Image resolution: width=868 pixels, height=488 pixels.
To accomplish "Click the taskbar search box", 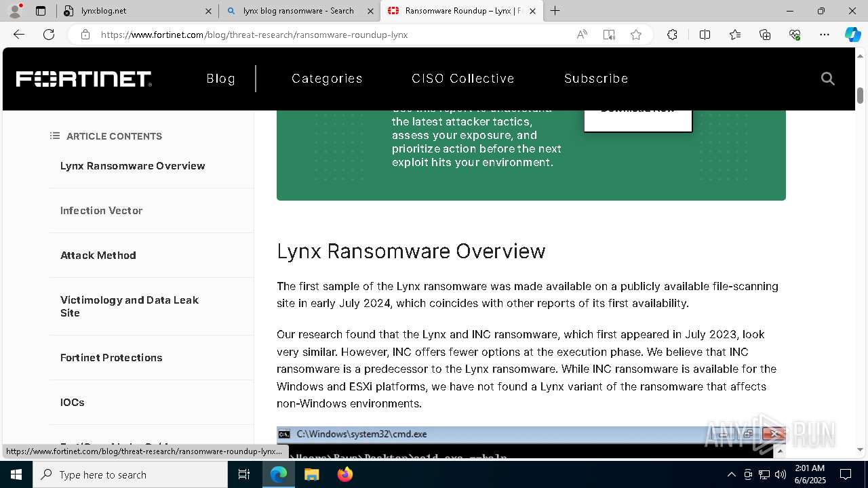I will (x=130, y=474).
